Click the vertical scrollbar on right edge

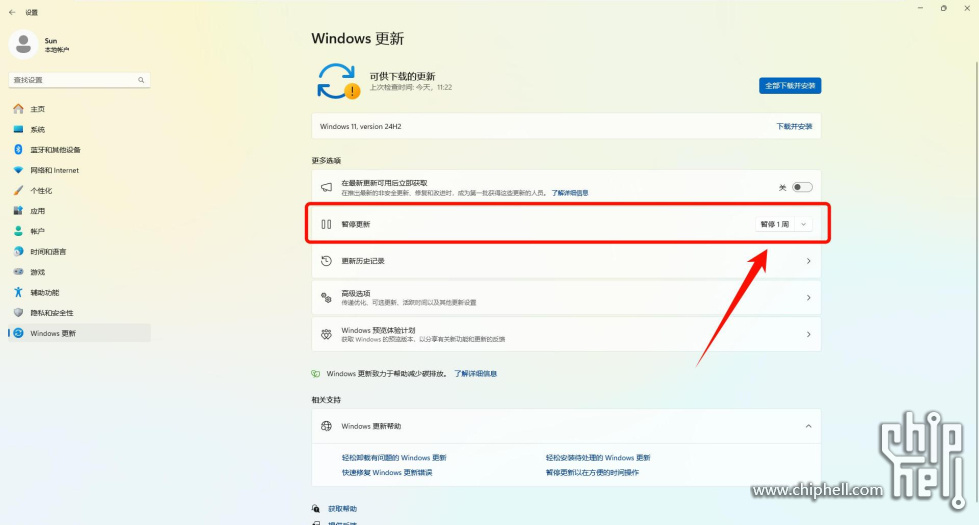click(x=975, y=281)
